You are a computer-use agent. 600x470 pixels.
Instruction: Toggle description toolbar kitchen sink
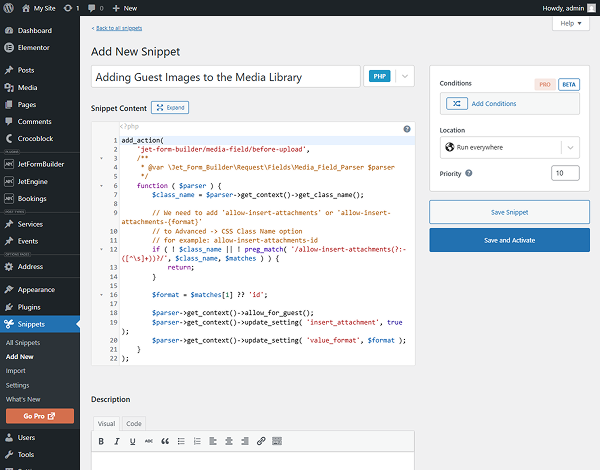277,441
